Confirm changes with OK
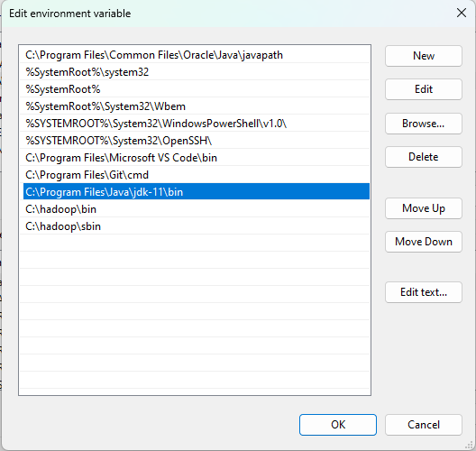This screenshot has width=476, height=451. pyautogui.click(x=338, y=425)
